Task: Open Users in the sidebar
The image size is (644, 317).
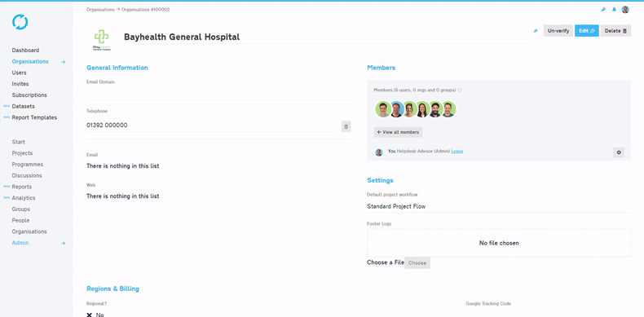Action: click(x=19, y=73)
